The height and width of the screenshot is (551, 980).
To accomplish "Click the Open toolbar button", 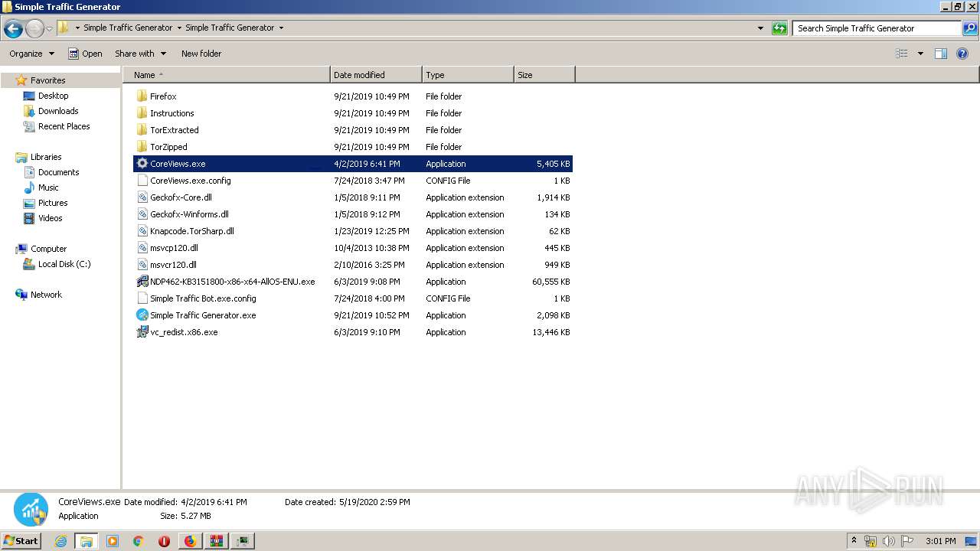I will [85, 54].
